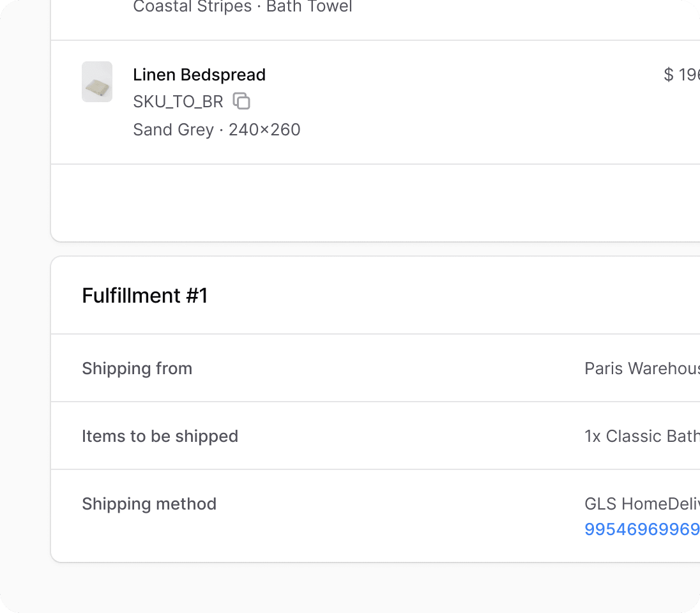Click the 240×260 size label

click(264, 130)
